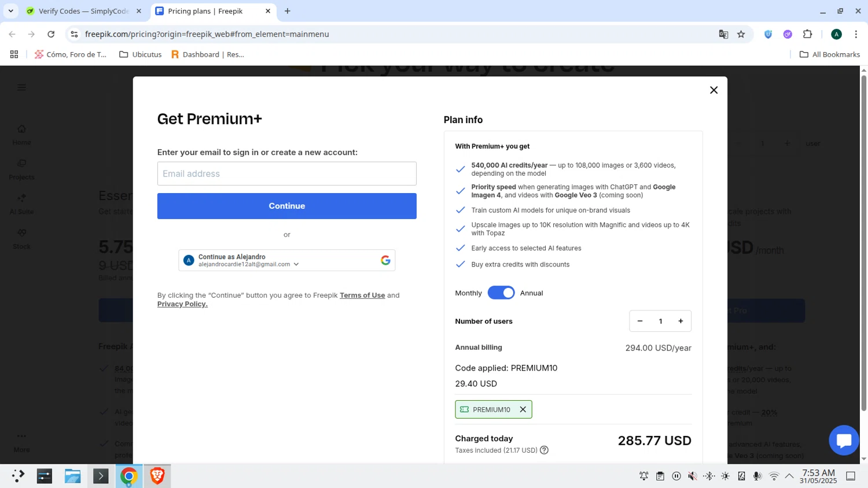The width and height of the screenshot is (868, 488).
Task: Open the tab search dropdown arrow
Action: tap(10, 11)
